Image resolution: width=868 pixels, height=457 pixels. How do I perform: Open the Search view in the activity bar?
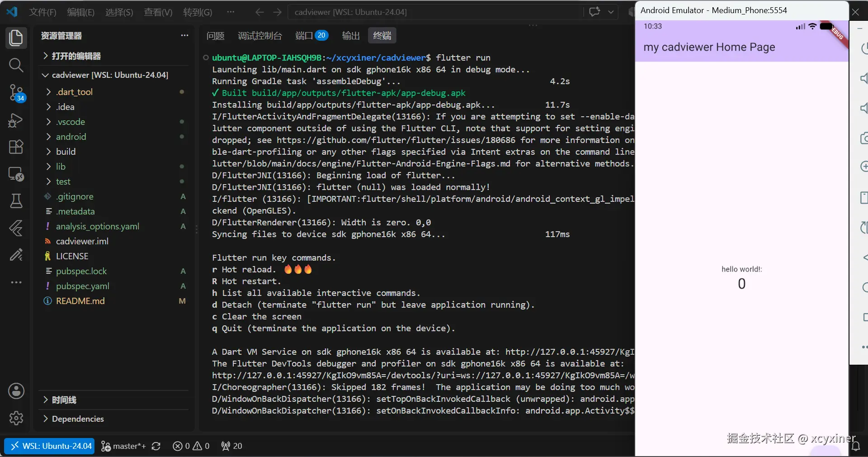(16, 65)
